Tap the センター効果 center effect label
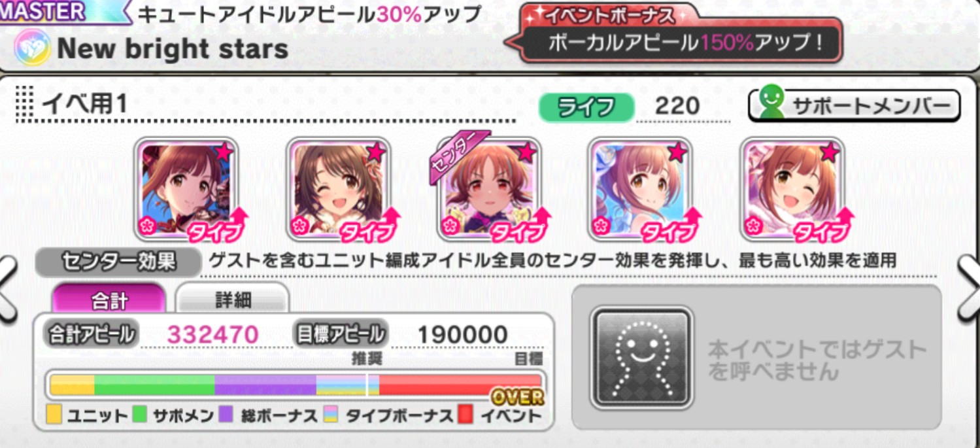 pyautogui.click(x=118, y=262)
